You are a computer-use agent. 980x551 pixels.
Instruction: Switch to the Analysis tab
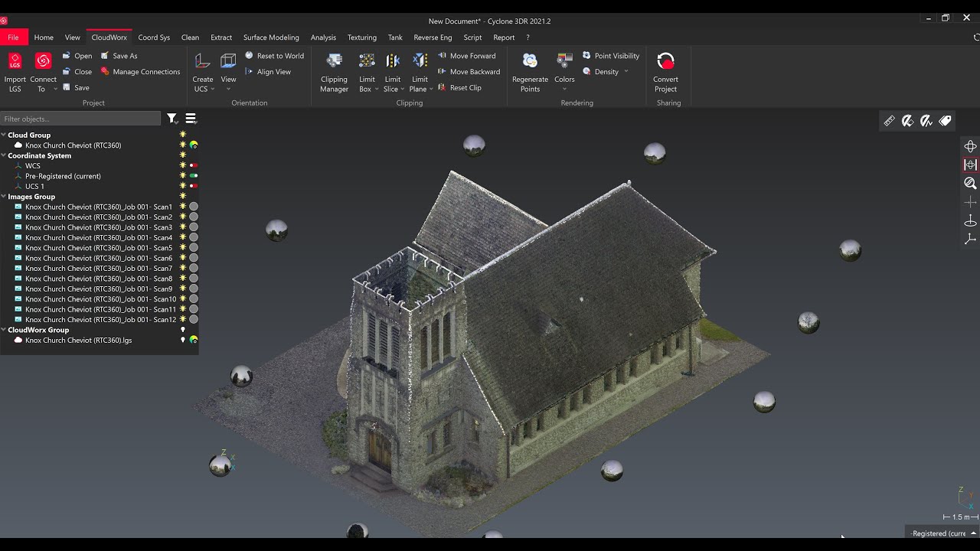click(323, 37)
